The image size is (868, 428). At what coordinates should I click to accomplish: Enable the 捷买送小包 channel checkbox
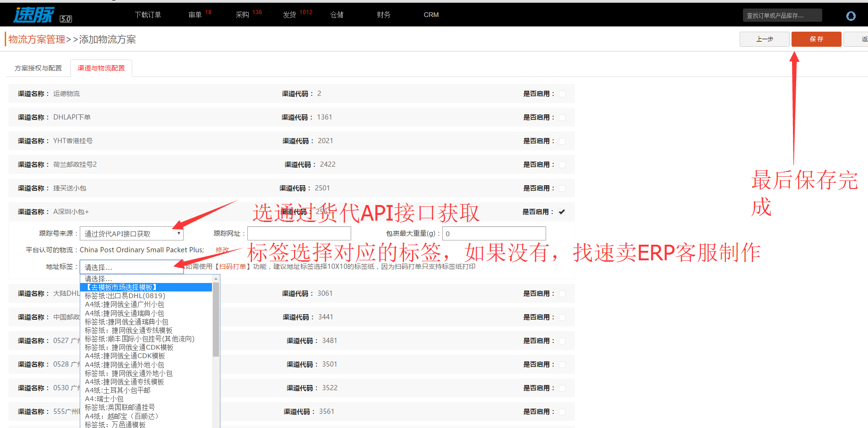[x=562, y=188]
